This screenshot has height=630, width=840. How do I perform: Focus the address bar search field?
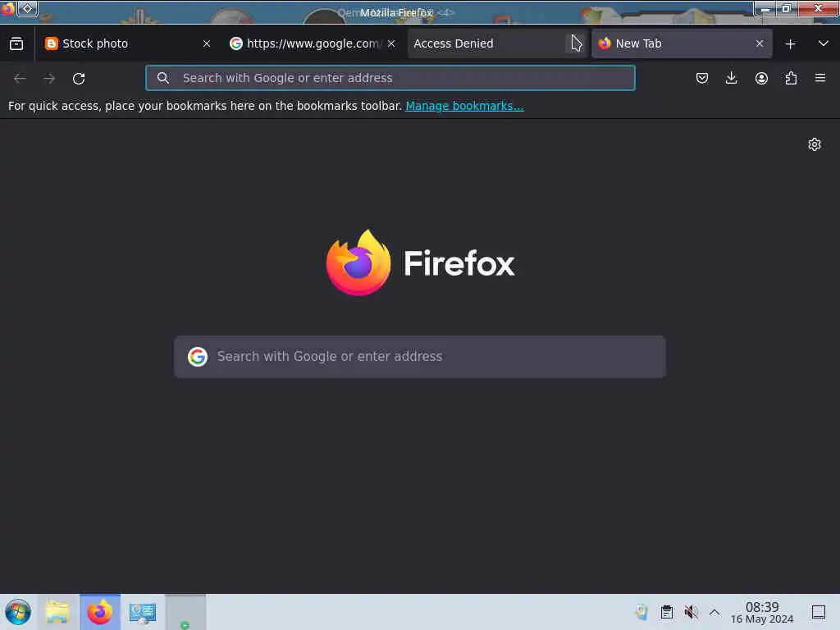390,78
